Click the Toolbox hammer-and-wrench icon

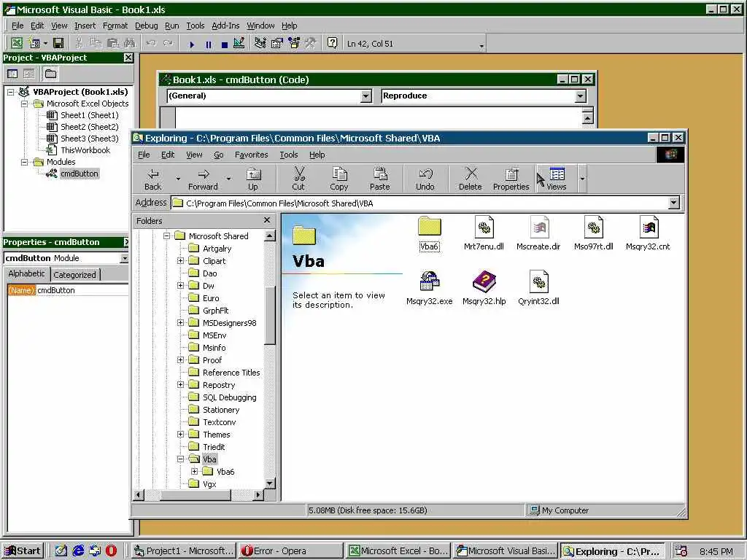(311, 43)
